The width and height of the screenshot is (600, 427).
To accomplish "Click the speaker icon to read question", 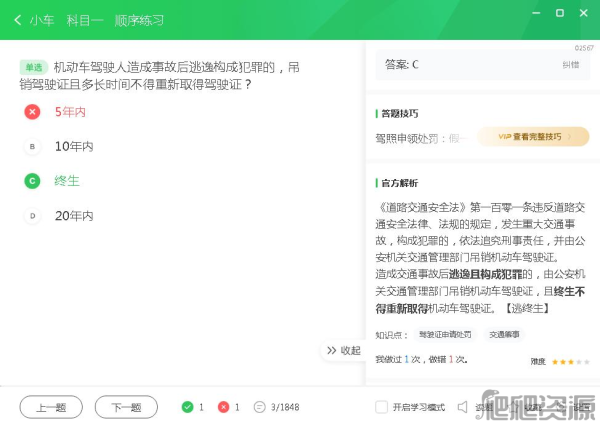I will tap(463, 407).
